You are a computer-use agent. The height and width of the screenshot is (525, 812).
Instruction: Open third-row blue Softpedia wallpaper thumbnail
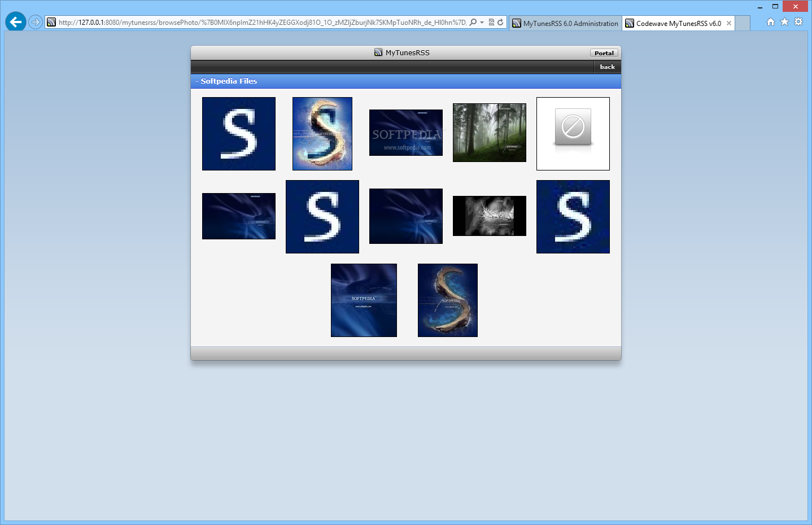[364, 300]
